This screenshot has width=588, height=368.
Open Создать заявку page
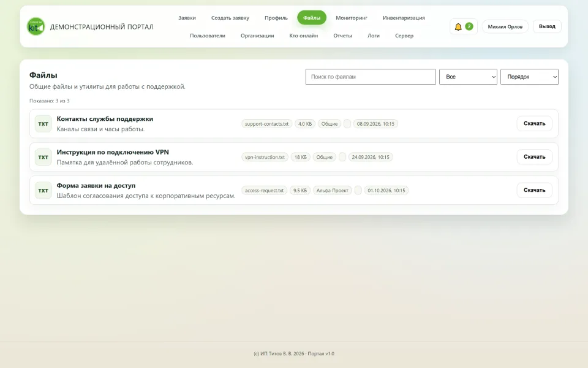click(230, 18)
